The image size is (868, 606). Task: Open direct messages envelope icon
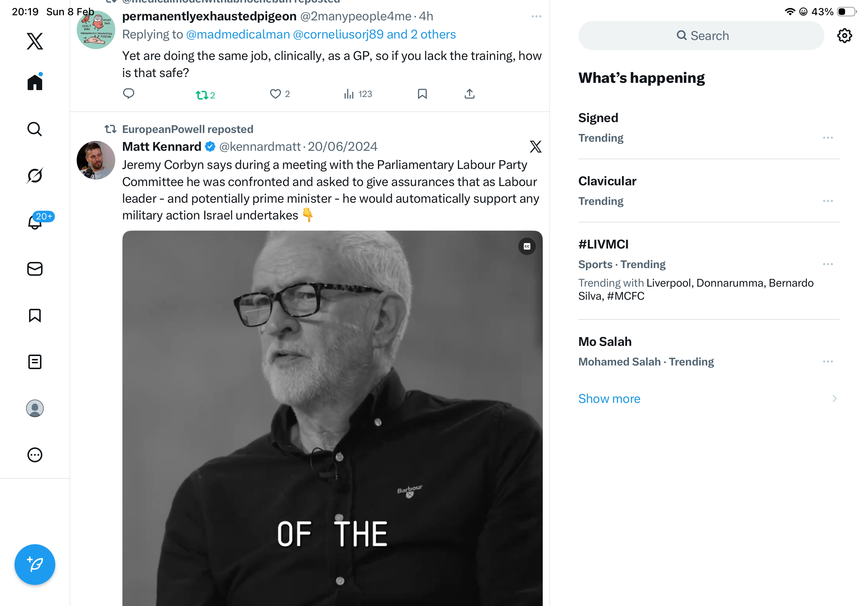35,268
